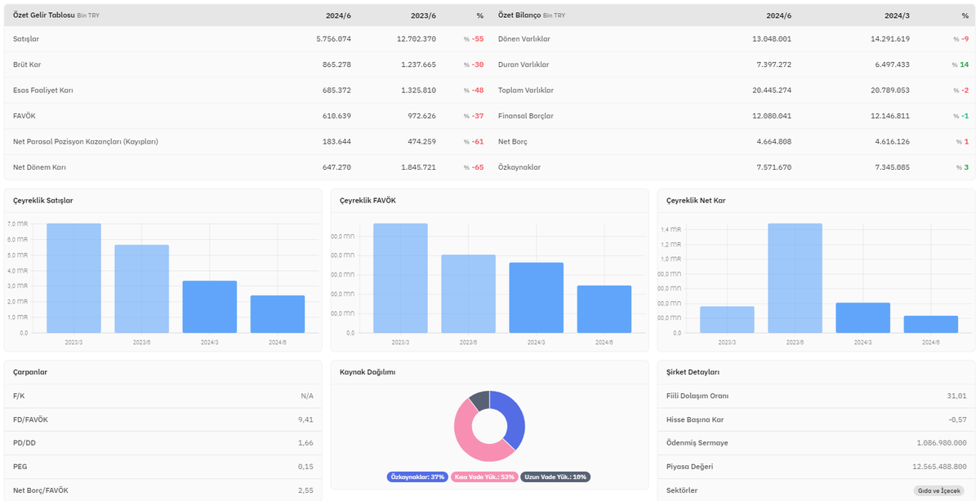980x501 pixels.
Task: Select the 2024/3 bar in Çeyreklik Net Kar
Action: tap(862, 317)
